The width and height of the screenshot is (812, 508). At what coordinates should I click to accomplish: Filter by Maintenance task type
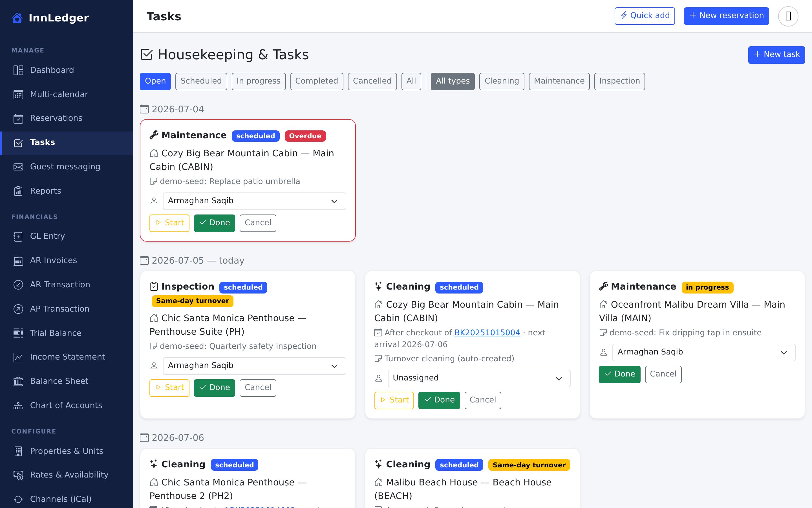(x=559, y=81)
